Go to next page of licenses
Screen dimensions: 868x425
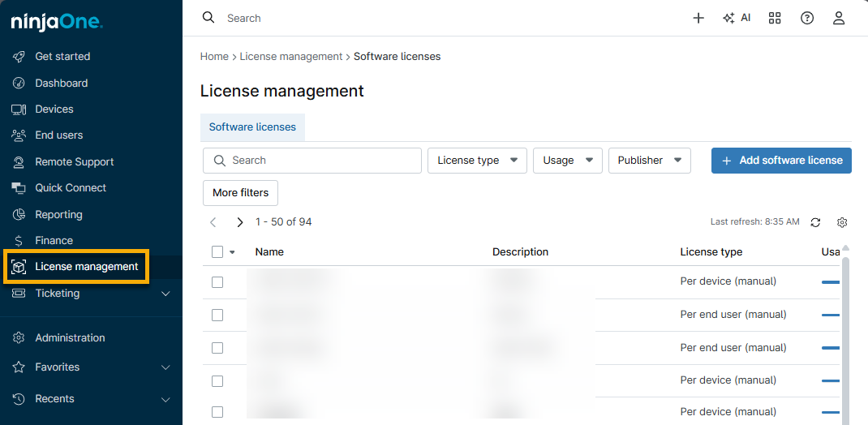[239, 222]
